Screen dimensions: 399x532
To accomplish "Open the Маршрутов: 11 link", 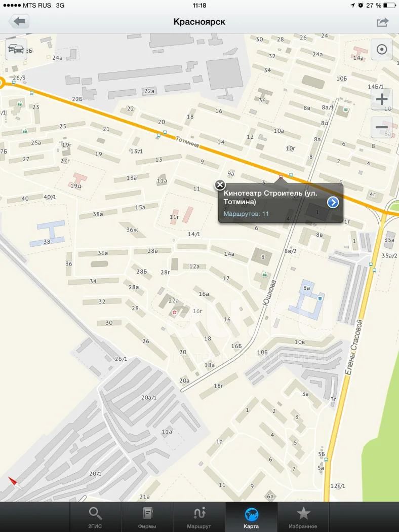I will (x=246, y=214).
